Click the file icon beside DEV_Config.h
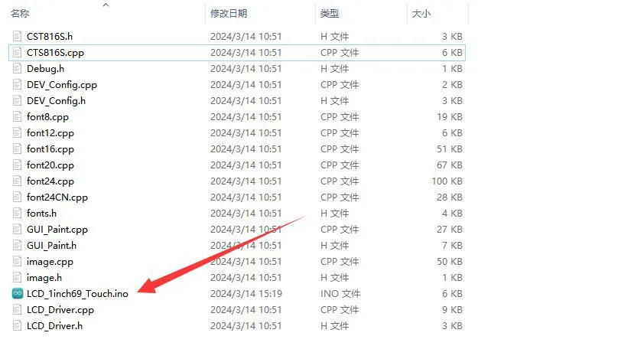The height and width of the screenshot is (359, 644). 17,100
